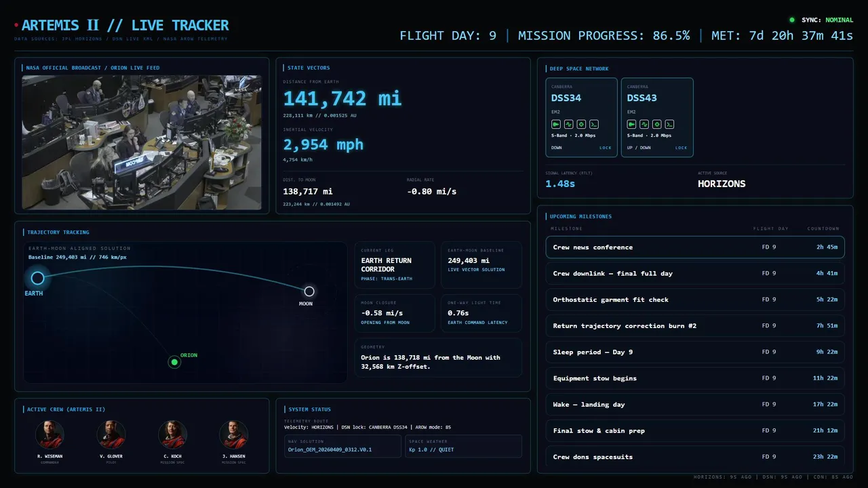Click the green Orion spacecraft marker

(174, 362)
